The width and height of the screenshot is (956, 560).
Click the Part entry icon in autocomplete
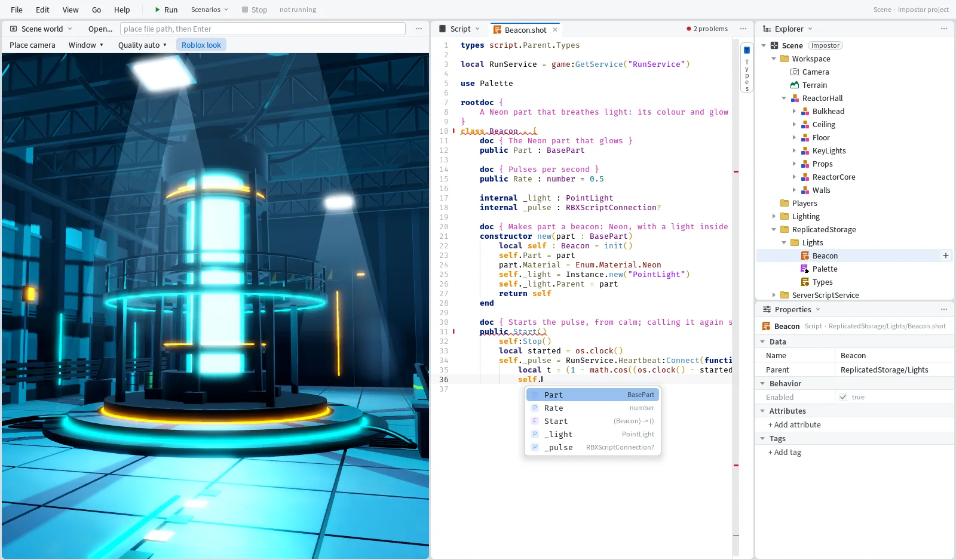535,395
